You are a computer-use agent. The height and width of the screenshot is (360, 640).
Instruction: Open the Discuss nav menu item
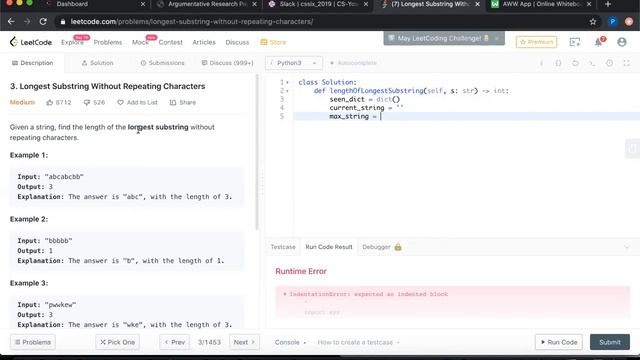pyautogui.click(x=237, y=42)
